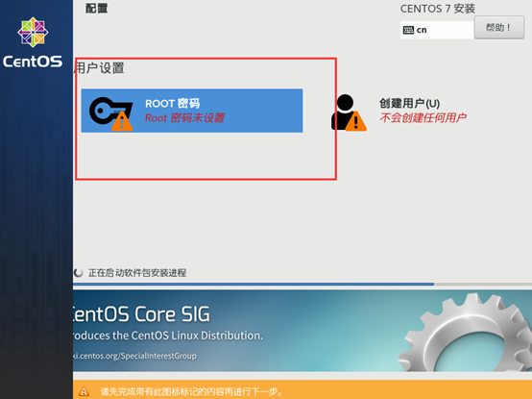Click the installation progress spinner icon
Screen dimensions: 532x399
(x=79, y=273)
